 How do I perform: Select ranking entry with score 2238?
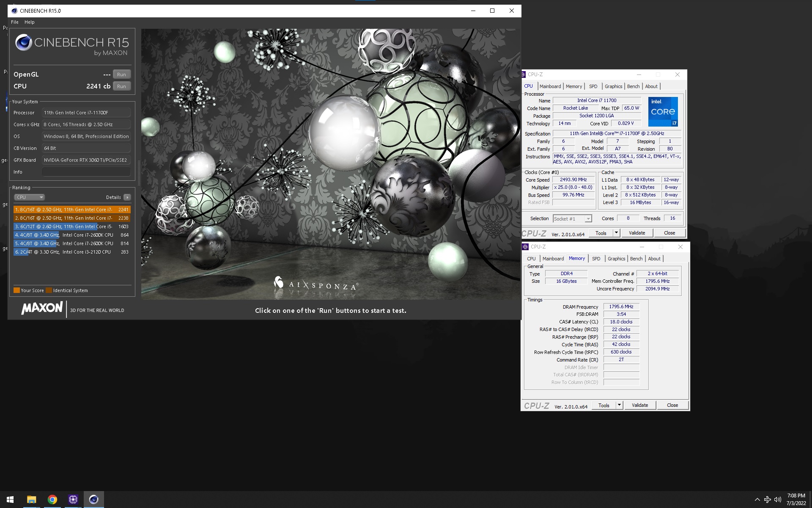pyautogui.click(x=72, y=218)
